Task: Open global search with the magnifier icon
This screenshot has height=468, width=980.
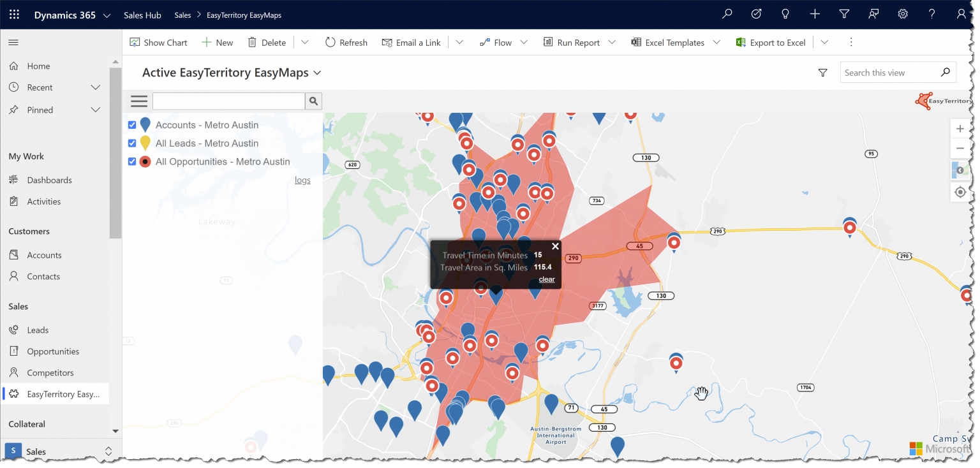Action: point(727,13)
